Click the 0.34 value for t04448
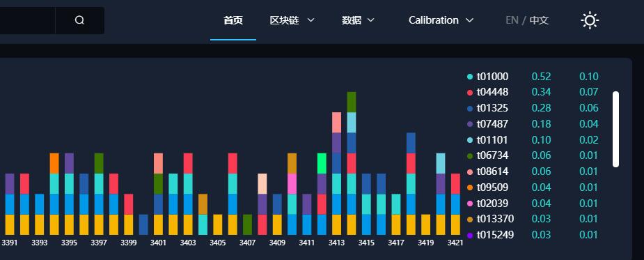The image size is (644, 260). 542,92
